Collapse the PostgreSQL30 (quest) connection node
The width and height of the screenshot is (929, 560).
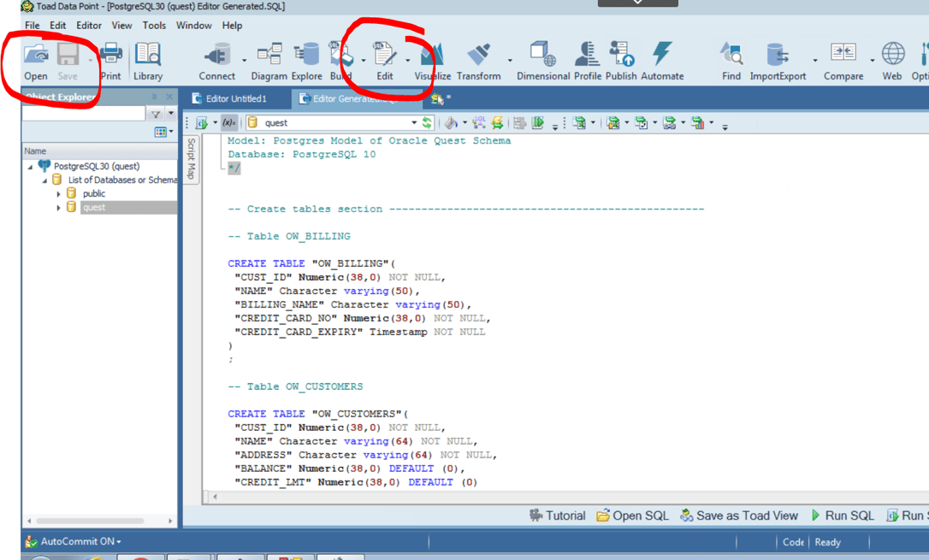point(30,167)
